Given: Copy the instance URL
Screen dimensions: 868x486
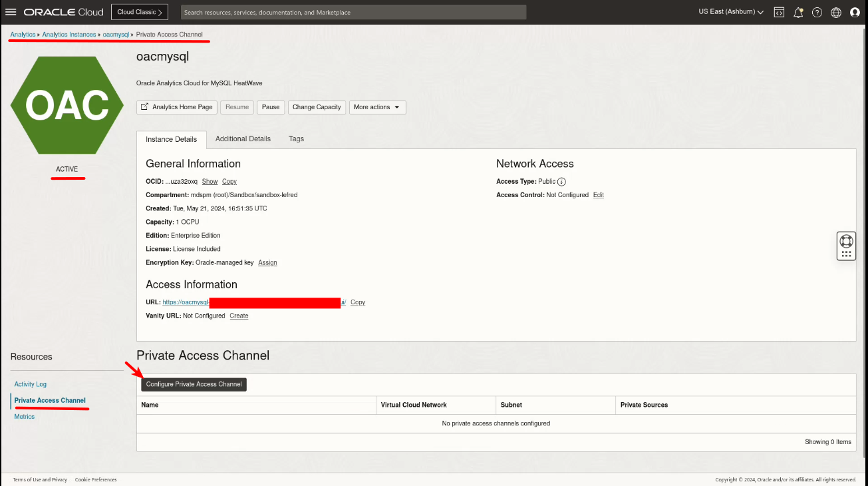Looking at the screenshot, I should tap(358, 302).
